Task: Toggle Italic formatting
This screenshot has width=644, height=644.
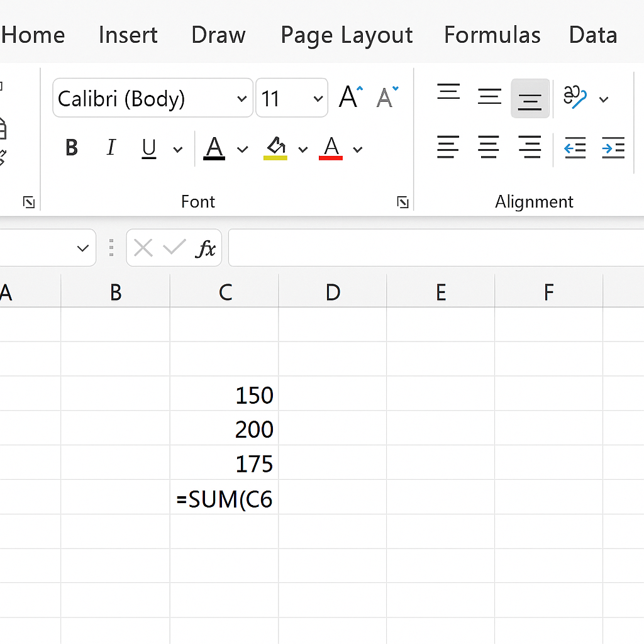Action: (111, 148)
